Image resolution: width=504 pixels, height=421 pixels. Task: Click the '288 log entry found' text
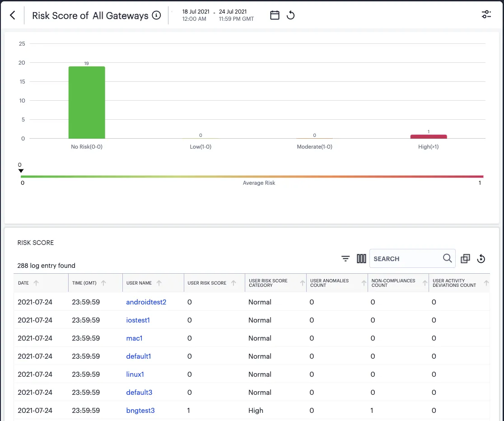(46, 266)
